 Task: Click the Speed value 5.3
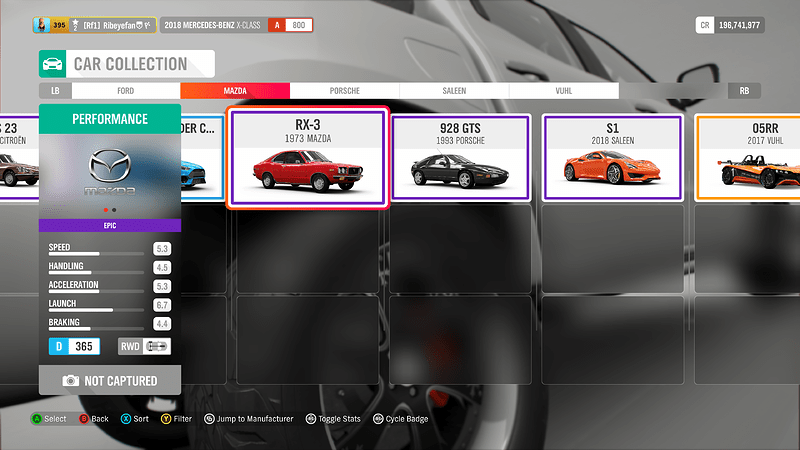click(162, 249)
